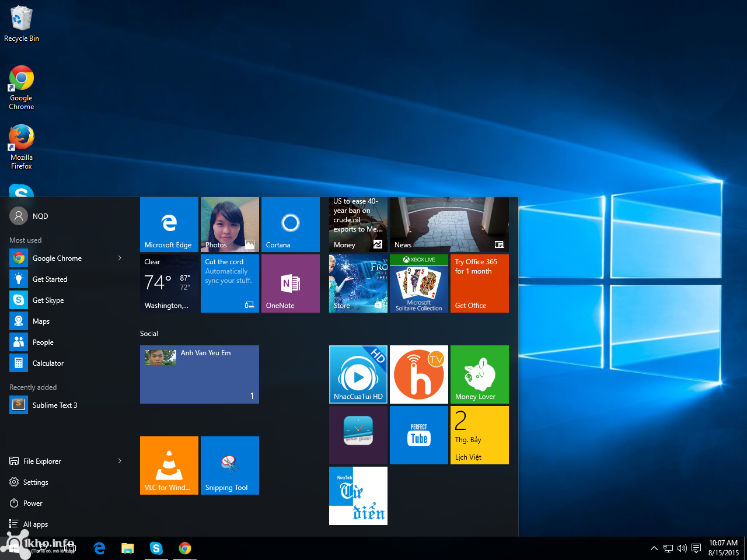747x560 pixels.
Task: Open Microsoft Solitaire Collection tile
Action: pos(419,283)
